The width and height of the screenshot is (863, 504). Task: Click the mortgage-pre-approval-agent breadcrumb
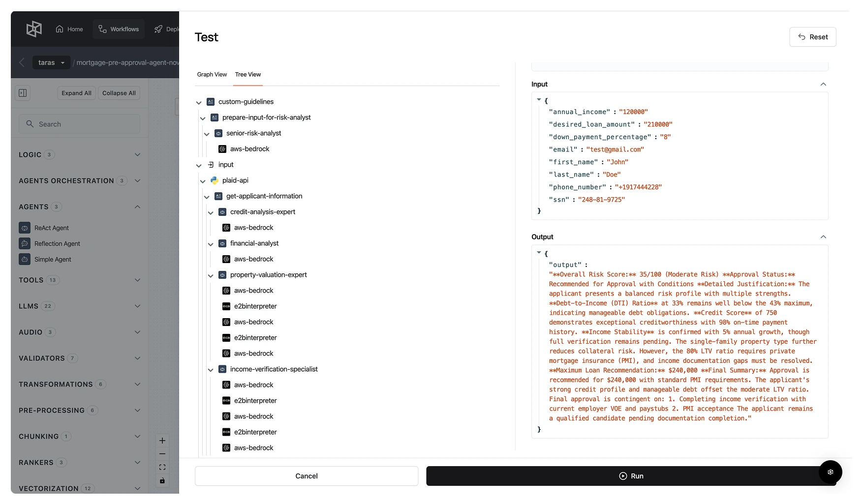pos(127,62)
